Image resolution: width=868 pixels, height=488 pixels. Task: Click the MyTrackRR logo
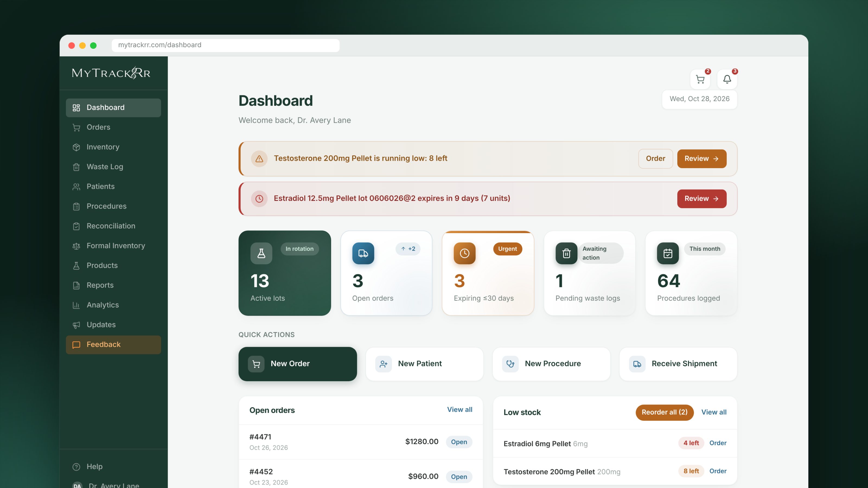(x=111, y=73)
